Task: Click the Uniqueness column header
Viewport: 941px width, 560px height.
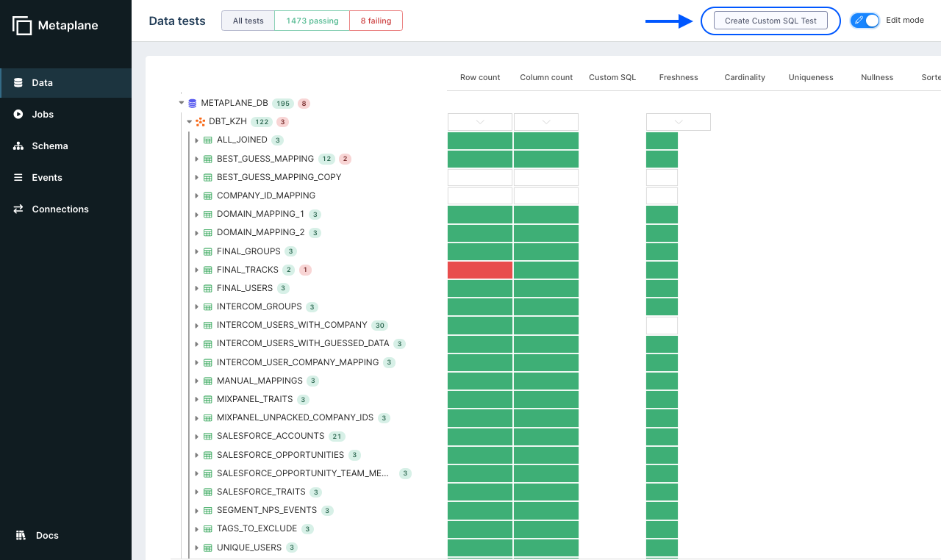Action: click(811, 77)
